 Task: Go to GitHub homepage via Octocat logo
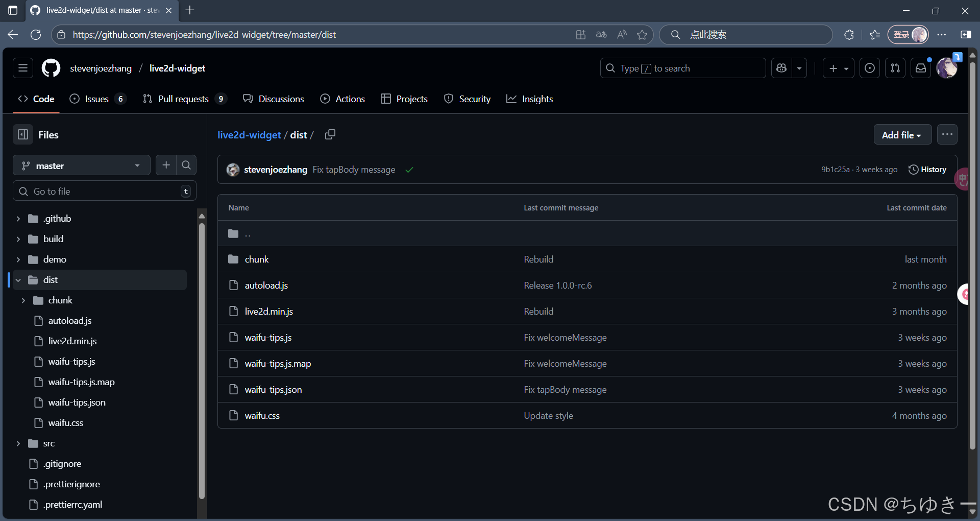click(51, 68)
